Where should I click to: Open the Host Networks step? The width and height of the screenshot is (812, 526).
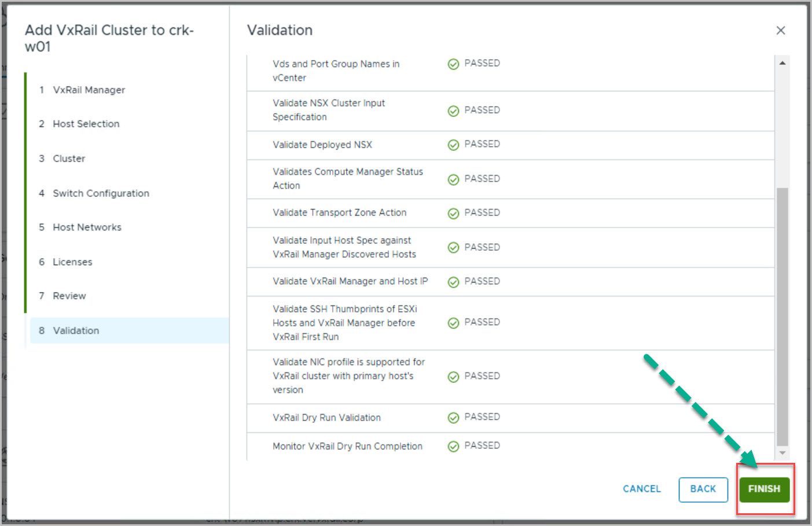(x=87, y=228)
